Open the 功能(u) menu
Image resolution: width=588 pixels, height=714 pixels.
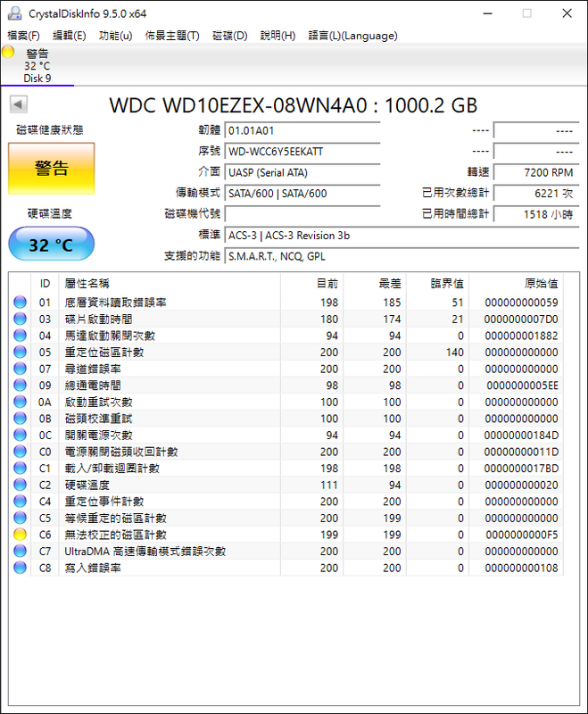coord(116,36)
